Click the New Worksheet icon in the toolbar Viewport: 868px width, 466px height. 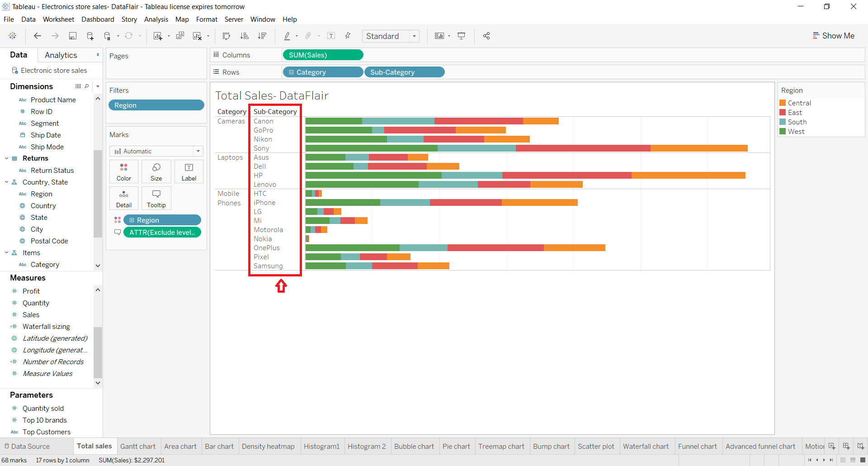(x=157, y=36)
